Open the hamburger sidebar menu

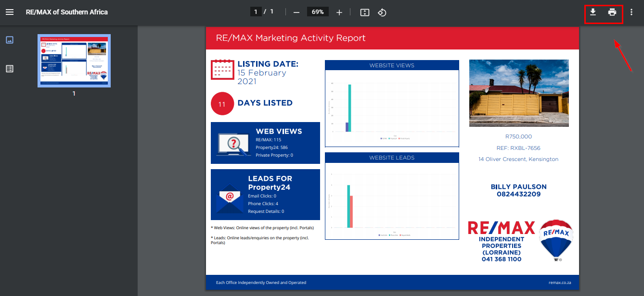click(x=10, y=12)
